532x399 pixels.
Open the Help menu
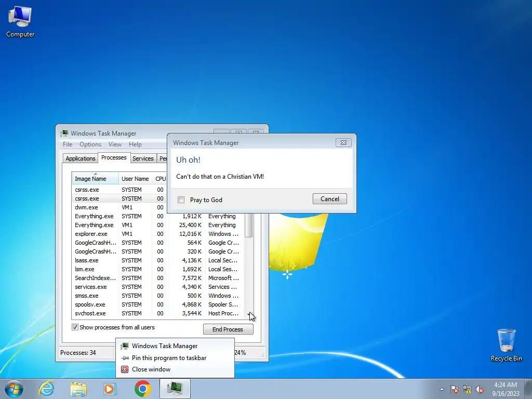(x=135, y=144)
